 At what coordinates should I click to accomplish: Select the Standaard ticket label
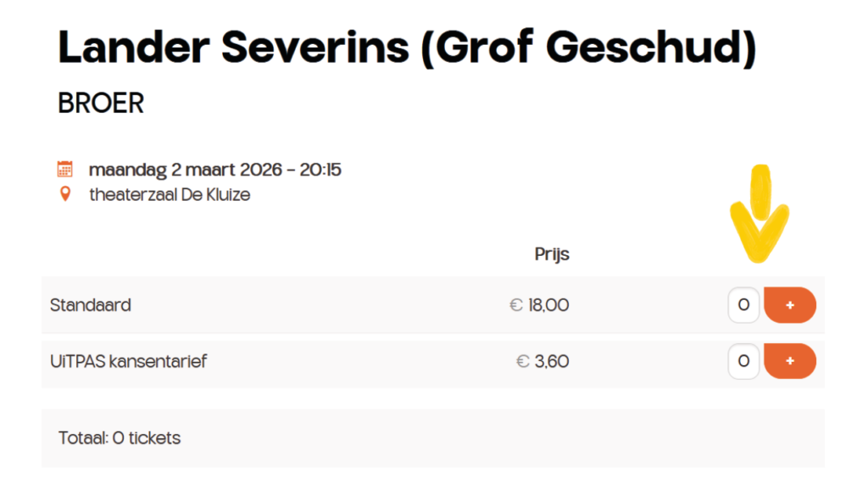click(x=91, y=305)
